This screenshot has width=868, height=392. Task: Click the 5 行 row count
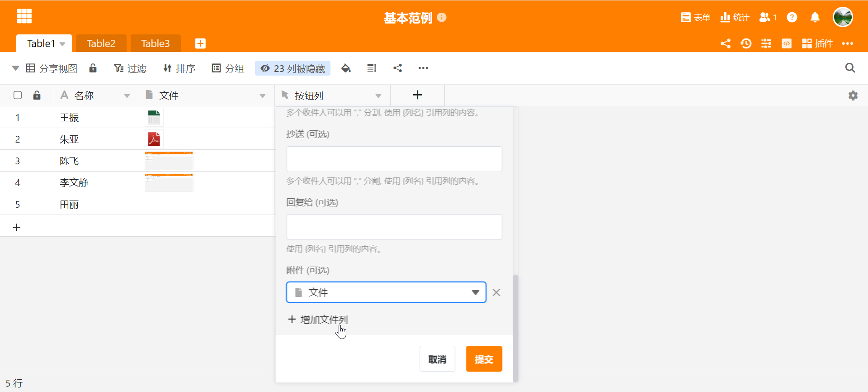[x=14, y=383]
